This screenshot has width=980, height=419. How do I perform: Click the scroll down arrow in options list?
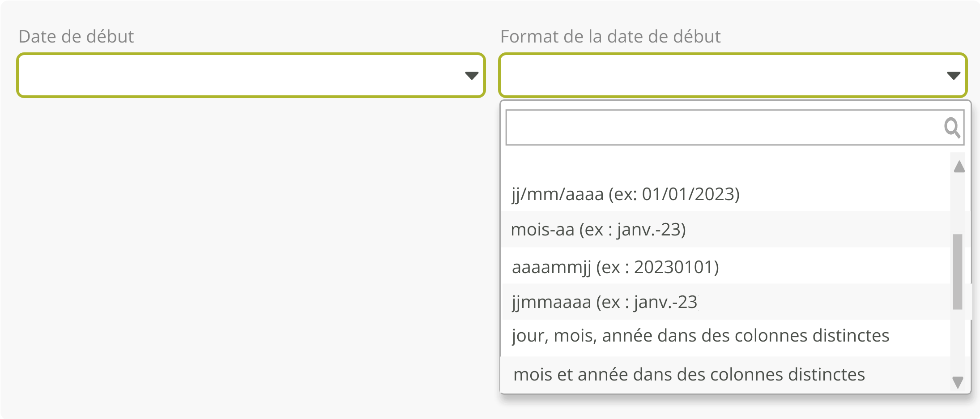click(958, 382)
